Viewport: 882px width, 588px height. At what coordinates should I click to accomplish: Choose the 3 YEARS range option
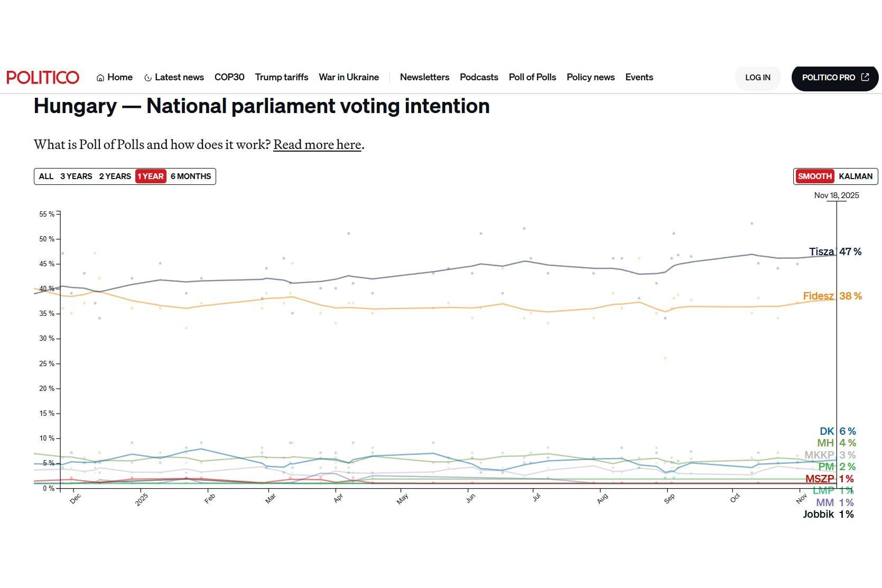coord(76,176)
